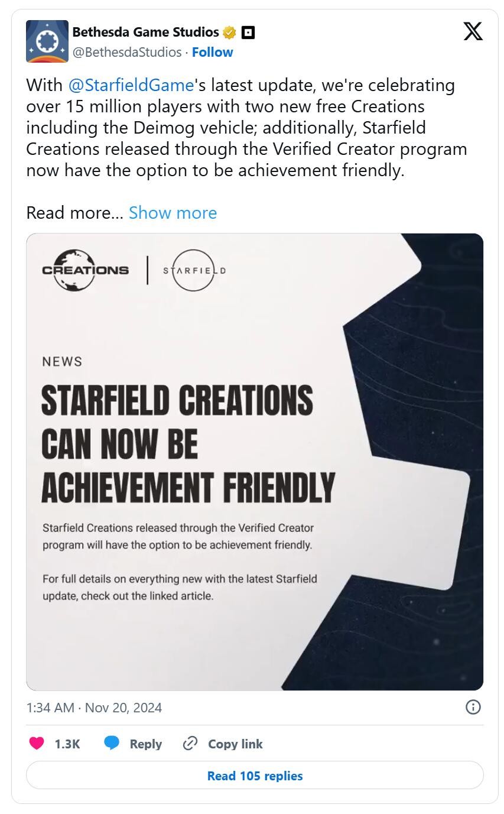Click the 1.3K likes count
The image size is (504, 814).
(x=67, y=744)
